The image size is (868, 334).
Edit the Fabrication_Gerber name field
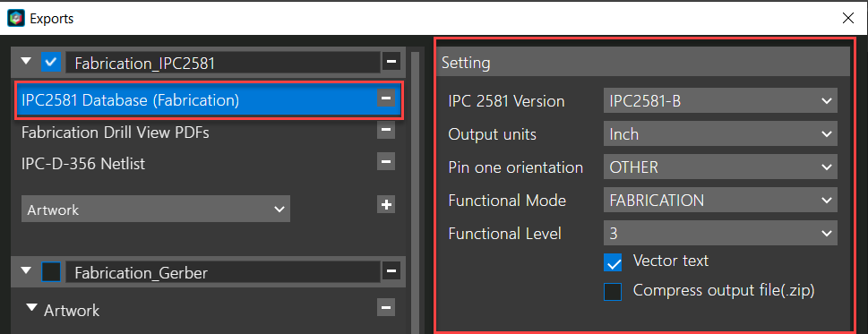(x=222, y=272)
